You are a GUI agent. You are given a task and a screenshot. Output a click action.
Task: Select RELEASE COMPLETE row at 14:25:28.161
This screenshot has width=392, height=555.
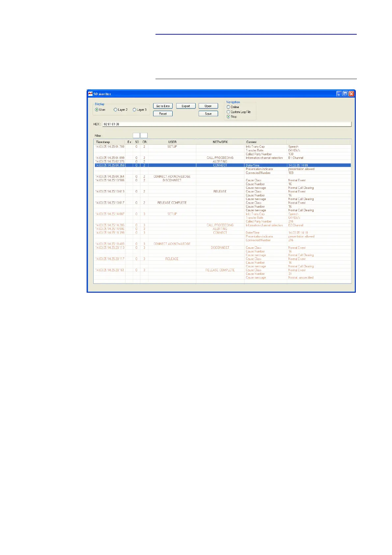(x=222, y=270)
